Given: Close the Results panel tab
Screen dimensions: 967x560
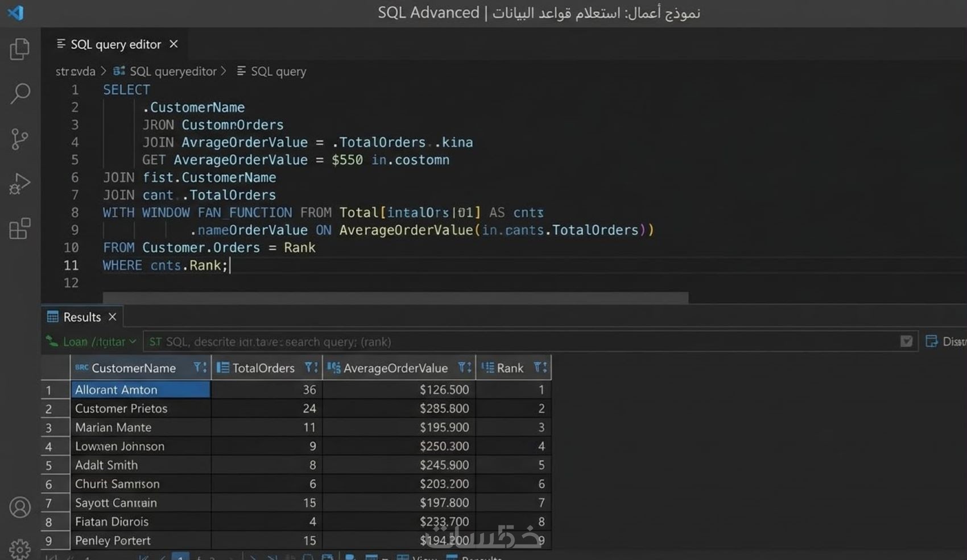Looking at the screenshot, I should click(x=113, y=317).
